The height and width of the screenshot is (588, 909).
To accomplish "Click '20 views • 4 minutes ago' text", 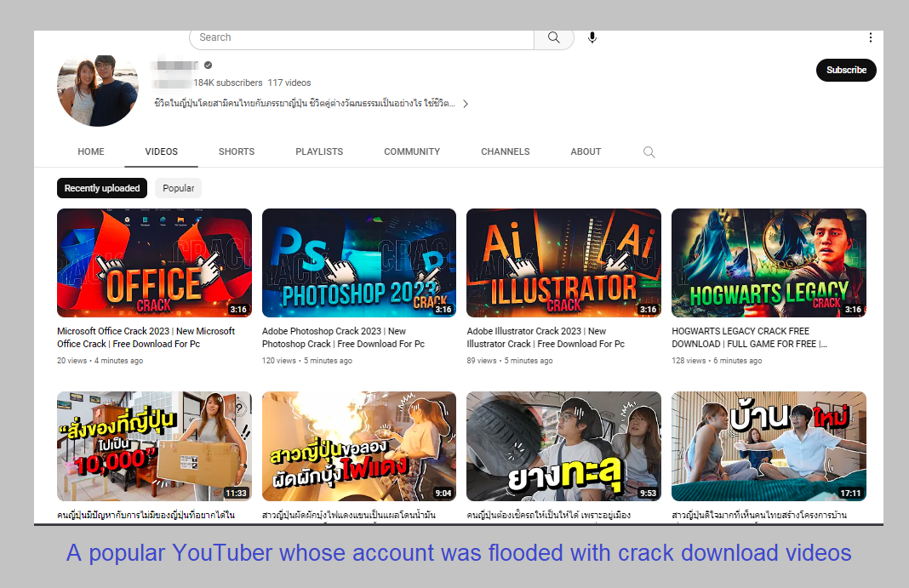I will click(100, 361).
